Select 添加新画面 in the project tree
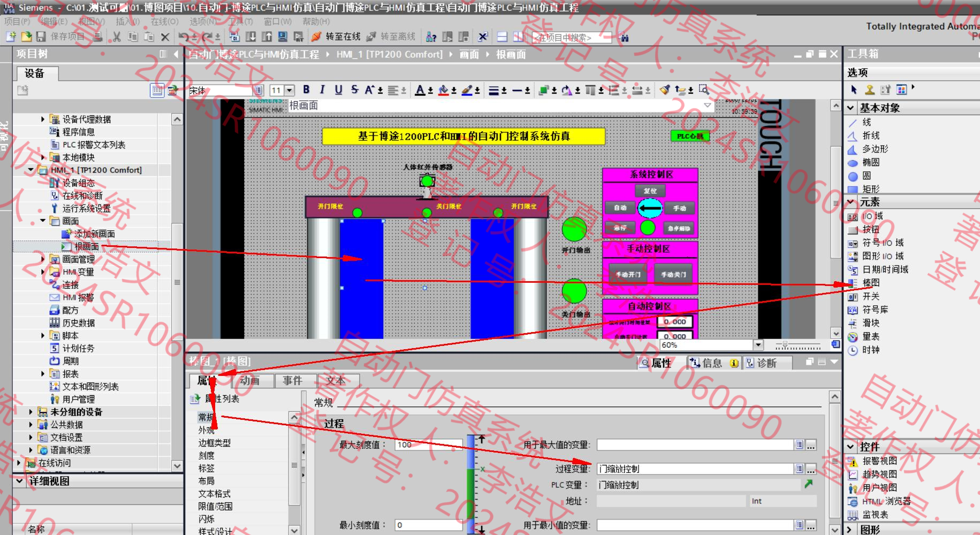 click(x=94, y=233)
